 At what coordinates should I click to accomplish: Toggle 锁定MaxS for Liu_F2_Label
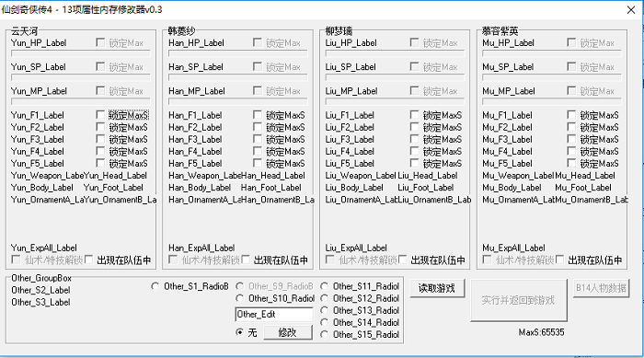[x=414, y=127]
